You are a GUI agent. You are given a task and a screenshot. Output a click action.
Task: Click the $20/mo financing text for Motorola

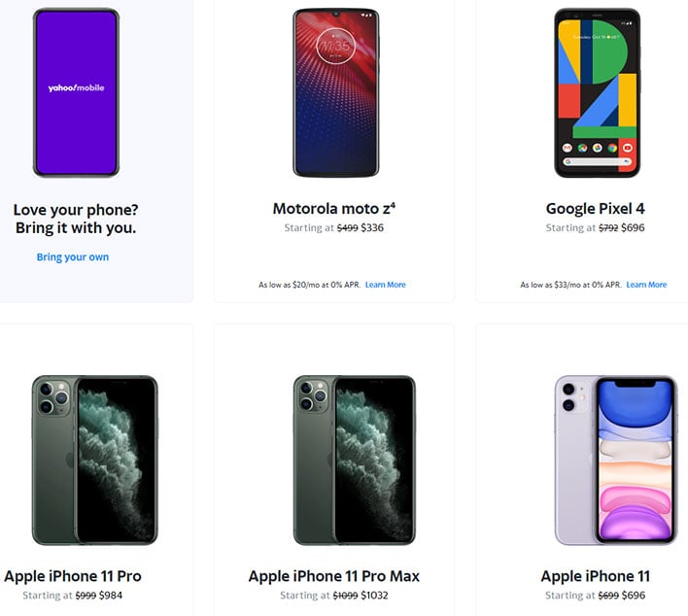point(309,285)
